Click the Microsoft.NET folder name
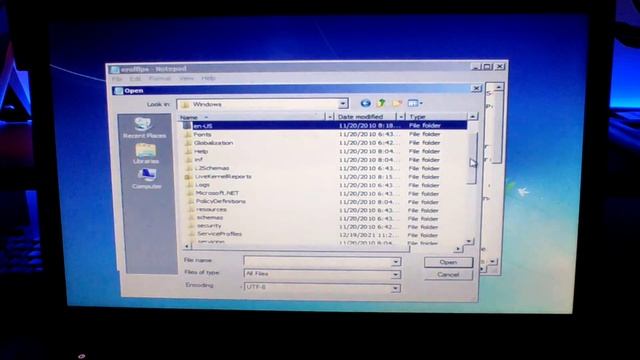The image size is (640, 360). pos(217,193)
